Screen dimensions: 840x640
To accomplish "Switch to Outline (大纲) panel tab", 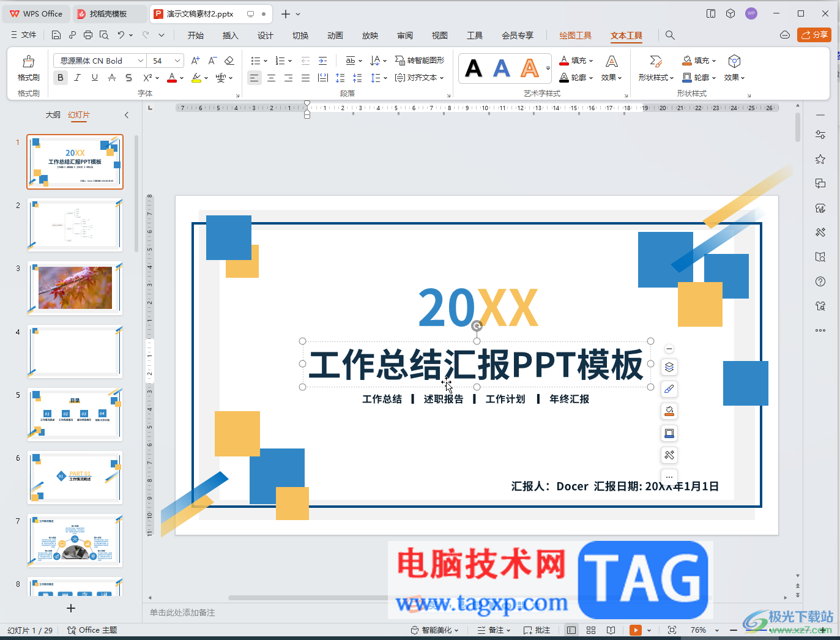I will 53,115.
